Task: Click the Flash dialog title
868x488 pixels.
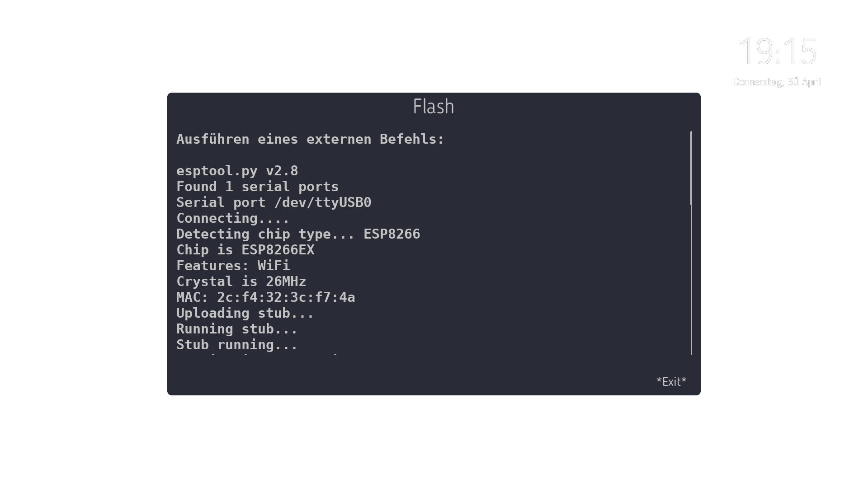Action: click(434, 107)
